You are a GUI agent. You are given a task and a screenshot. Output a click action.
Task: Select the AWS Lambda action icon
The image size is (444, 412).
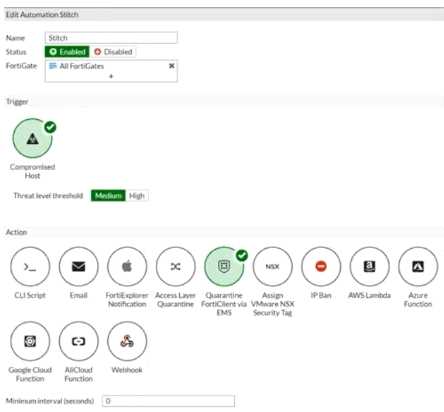[369, 266]
